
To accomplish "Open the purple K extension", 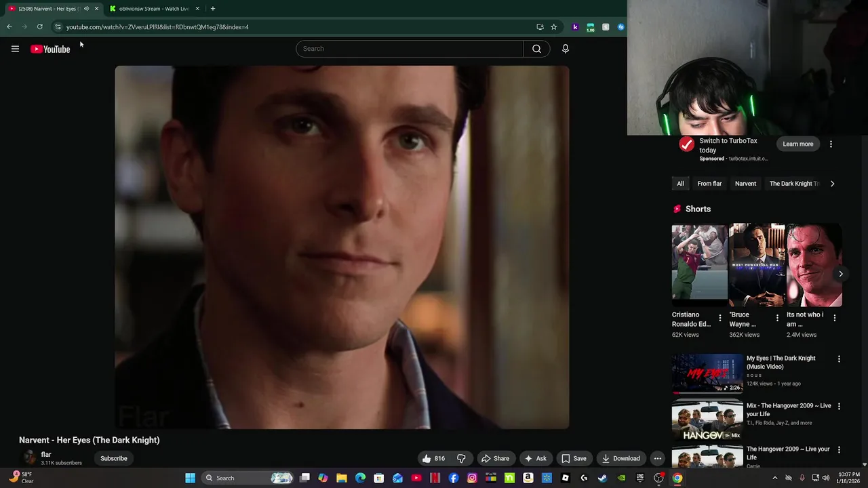I will click(575, 27).
